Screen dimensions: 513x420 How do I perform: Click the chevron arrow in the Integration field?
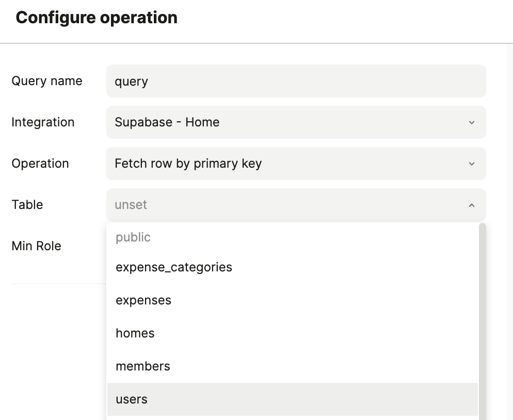pos(471,122)
